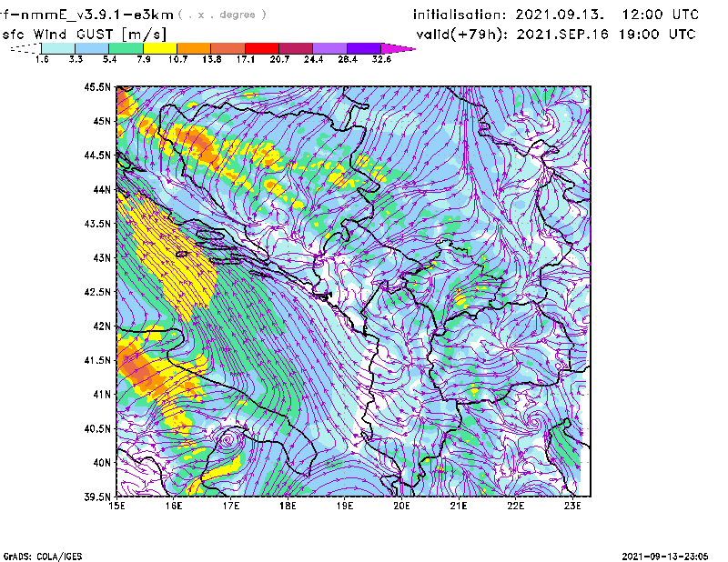The width and height of the screenshot is (728, 562).
Task: Click the legend value "3.3"
Action: pyautogui.click(x=76, y=59)
